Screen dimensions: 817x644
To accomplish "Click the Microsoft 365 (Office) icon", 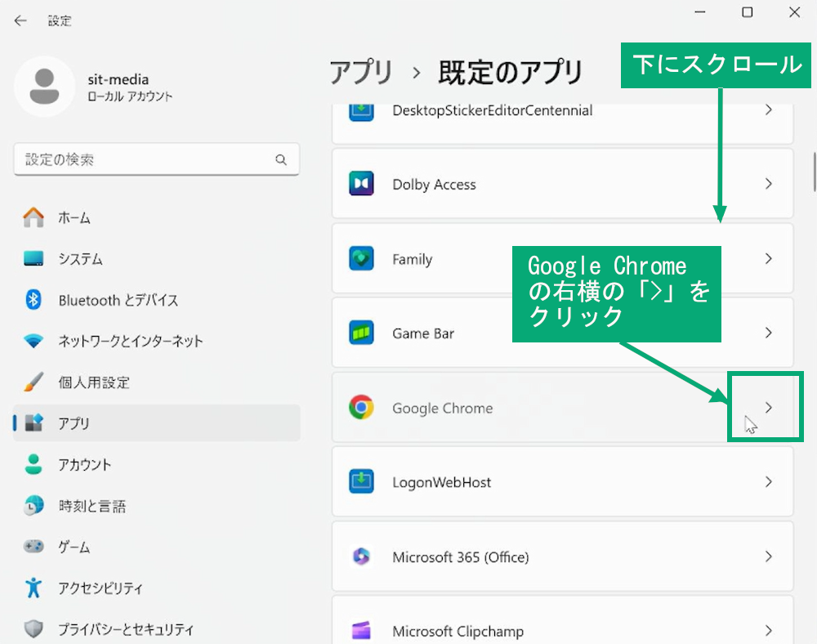I will (x=361, y=557).
